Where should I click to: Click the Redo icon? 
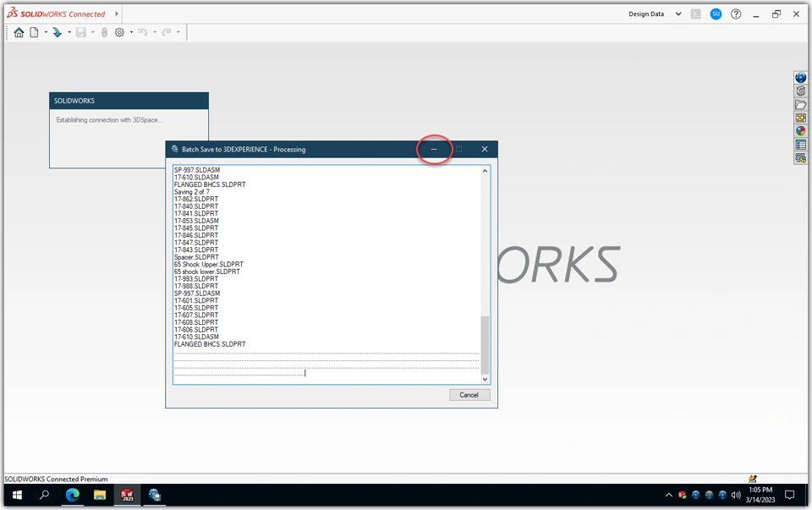[x=167, y=33]
